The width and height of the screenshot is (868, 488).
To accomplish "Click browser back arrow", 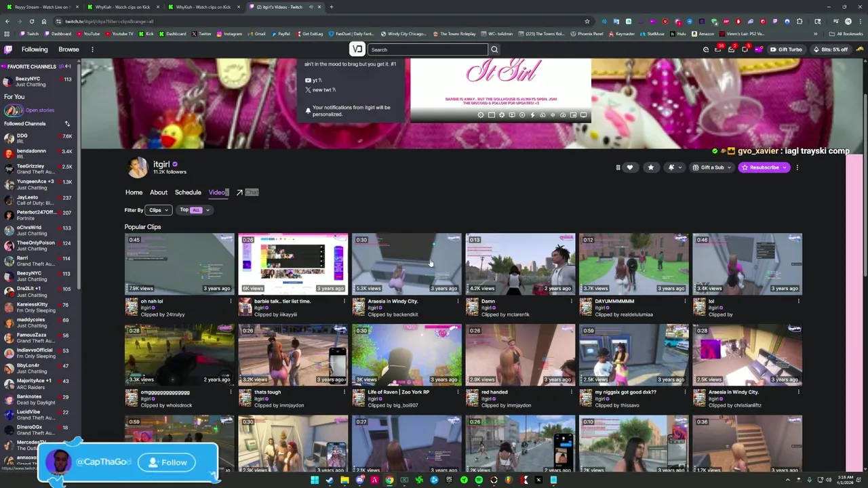I will point(7,21).
